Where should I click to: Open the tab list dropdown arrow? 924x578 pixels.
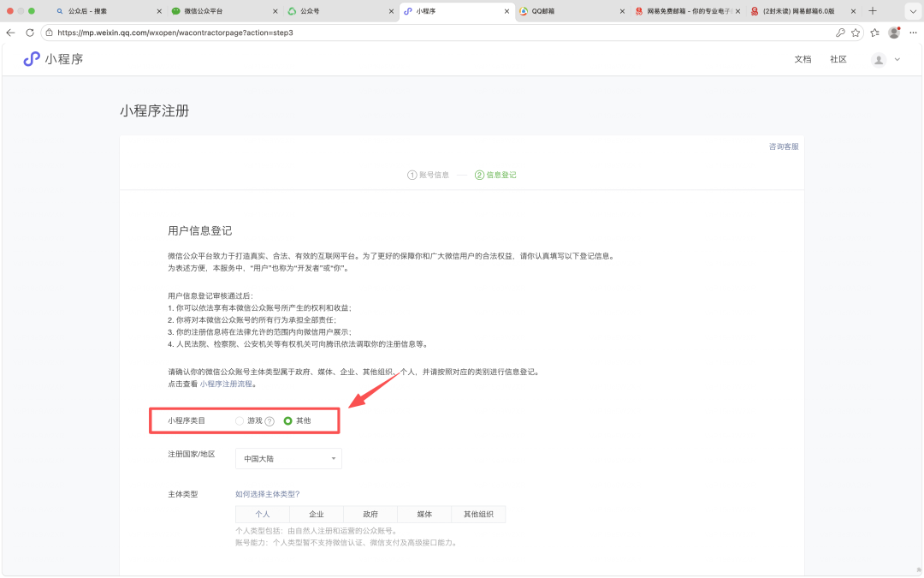tap(913, 11)
